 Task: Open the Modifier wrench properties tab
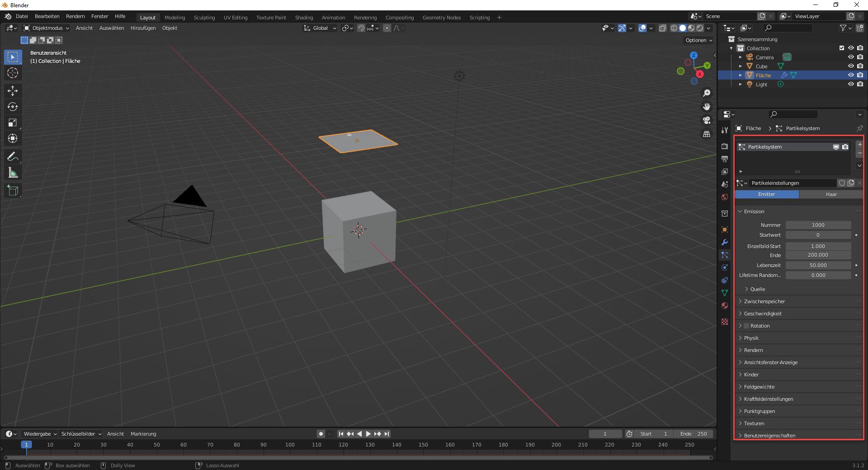(725, 242)
